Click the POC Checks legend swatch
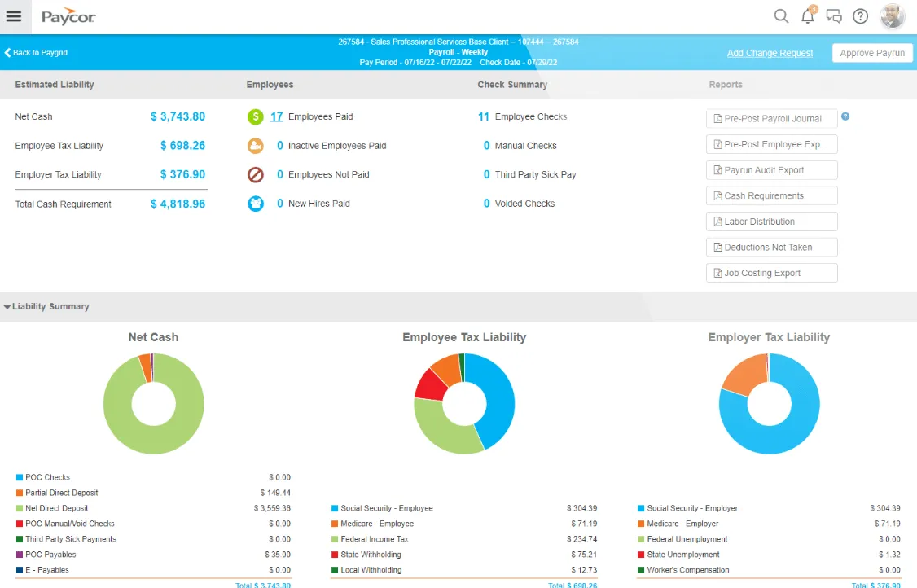This screenshot has width=917, height=588. coord(20,477)
